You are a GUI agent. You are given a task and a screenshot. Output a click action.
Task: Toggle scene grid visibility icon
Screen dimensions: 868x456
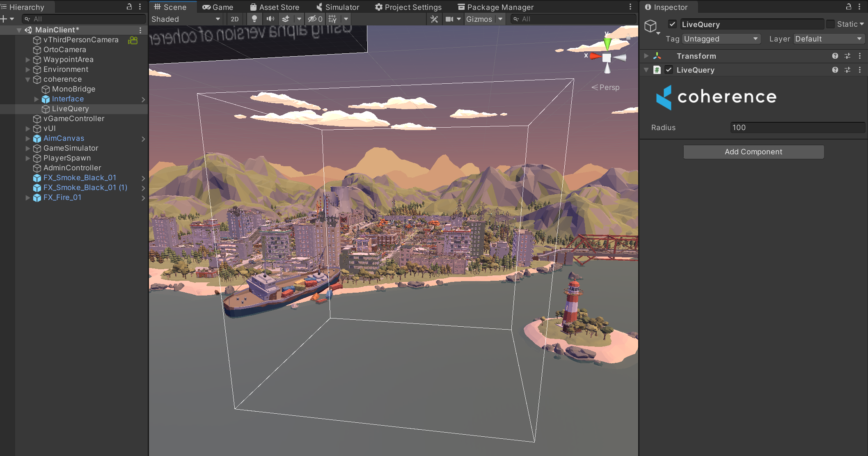point(333,19)
